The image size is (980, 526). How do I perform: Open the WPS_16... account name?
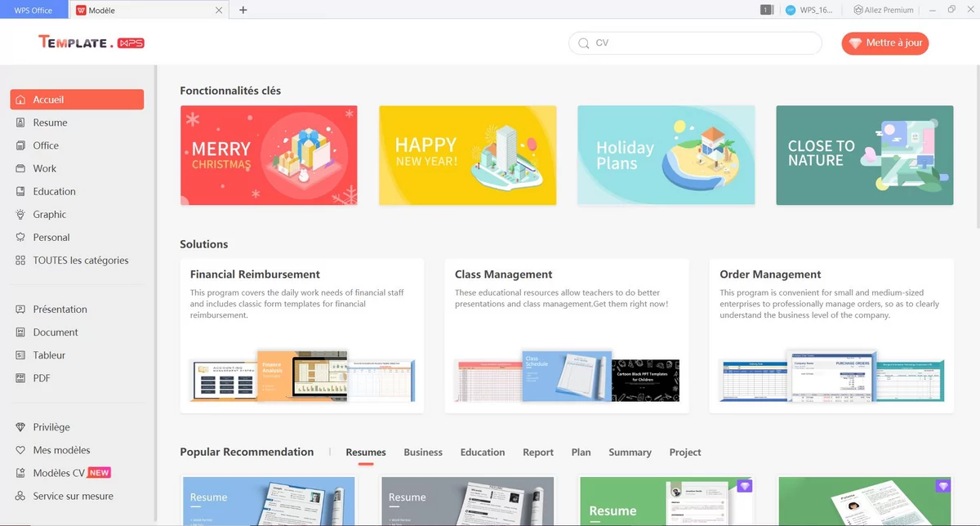click(815, 10)
